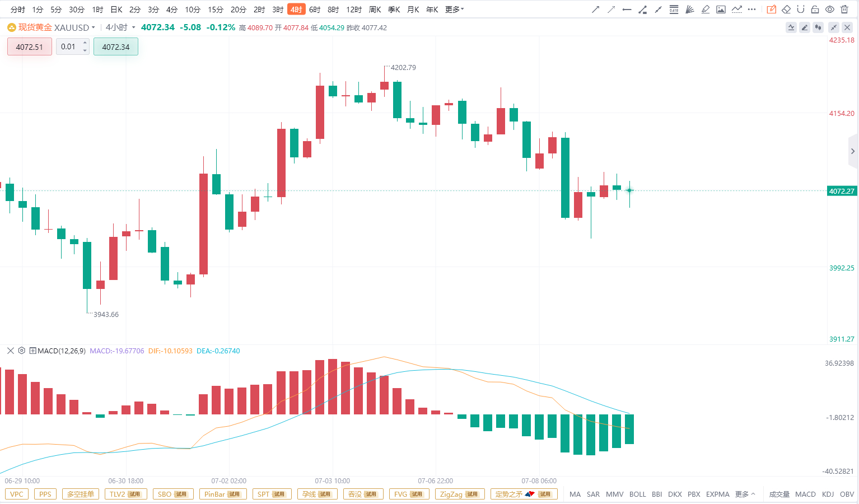Select the highlighter marker tool
The height and width of the screenshot is (504, 859).
click(x=705, y=10)
